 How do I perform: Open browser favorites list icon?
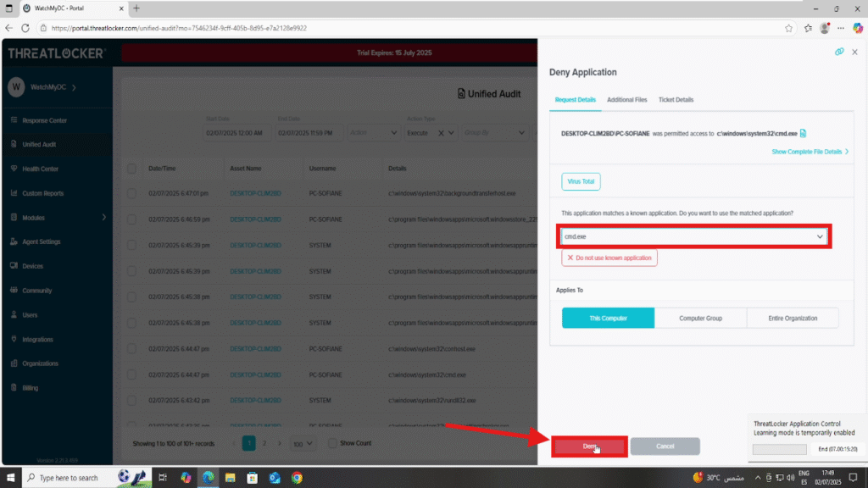click(808, 28)
